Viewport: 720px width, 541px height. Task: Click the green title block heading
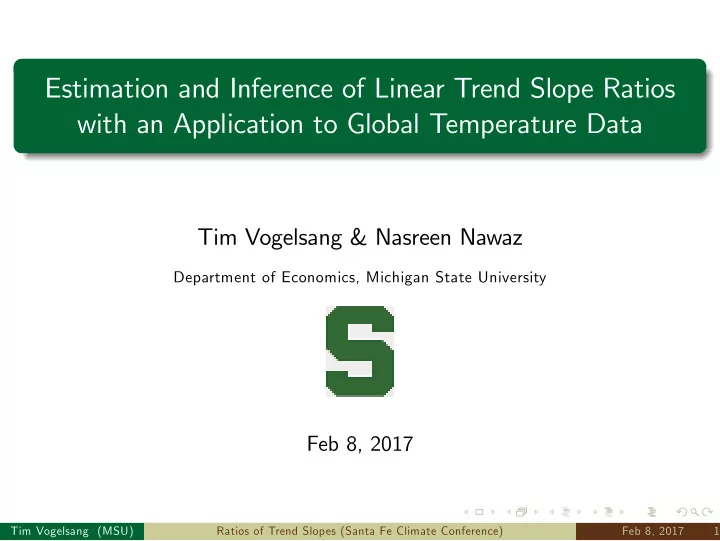coord(360,106)
